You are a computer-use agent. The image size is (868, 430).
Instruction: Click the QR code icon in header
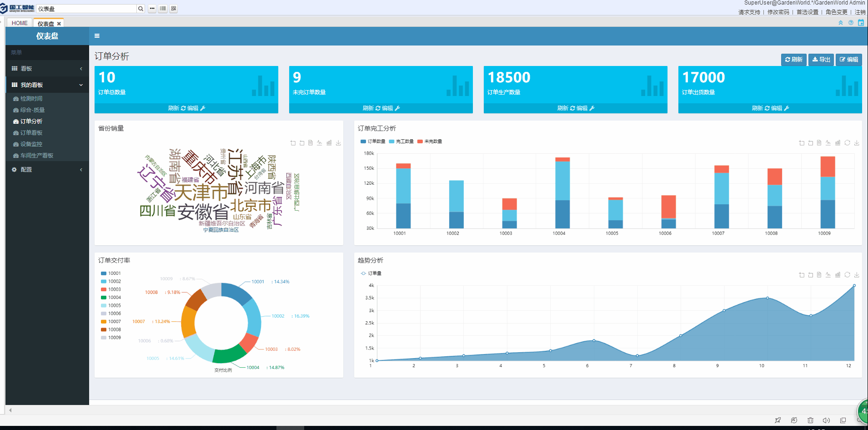173,9
